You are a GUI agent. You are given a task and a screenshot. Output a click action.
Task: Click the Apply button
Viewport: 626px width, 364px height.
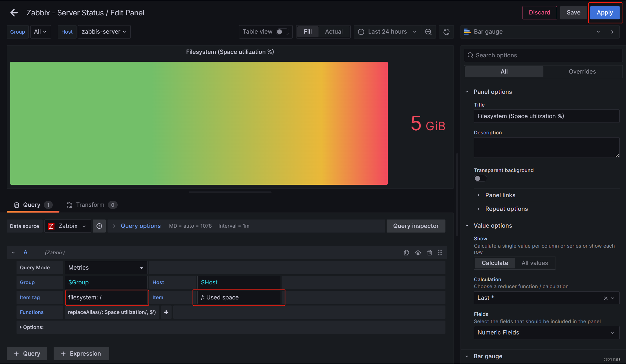[x=605, y=13]
